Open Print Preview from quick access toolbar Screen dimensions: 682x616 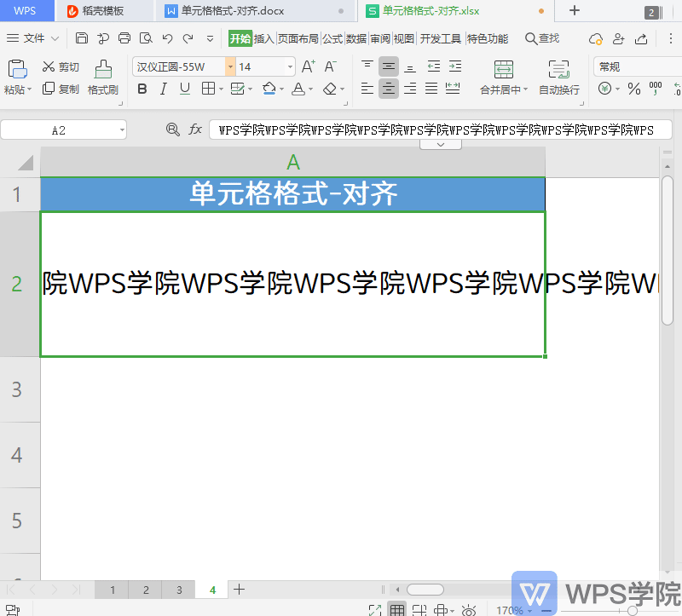click(146, 38)
